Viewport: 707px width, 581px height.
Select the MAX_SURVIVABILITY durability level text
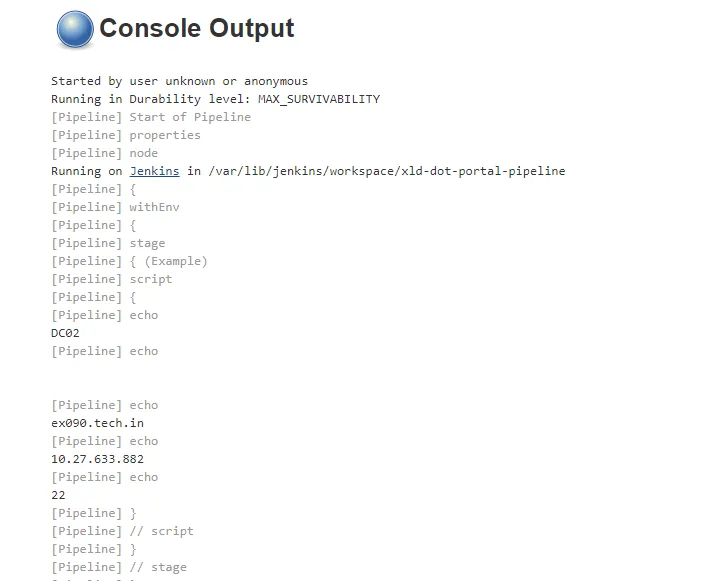tap(318, 99)
